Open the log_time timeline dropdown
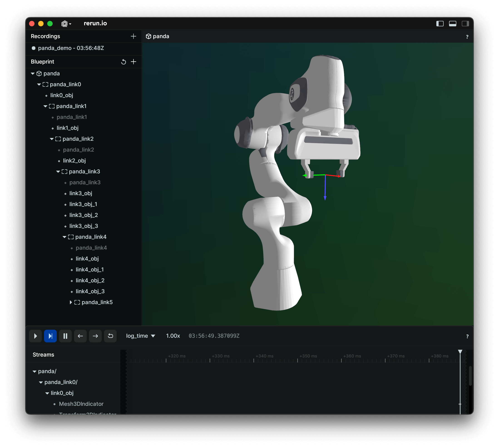 140,336
